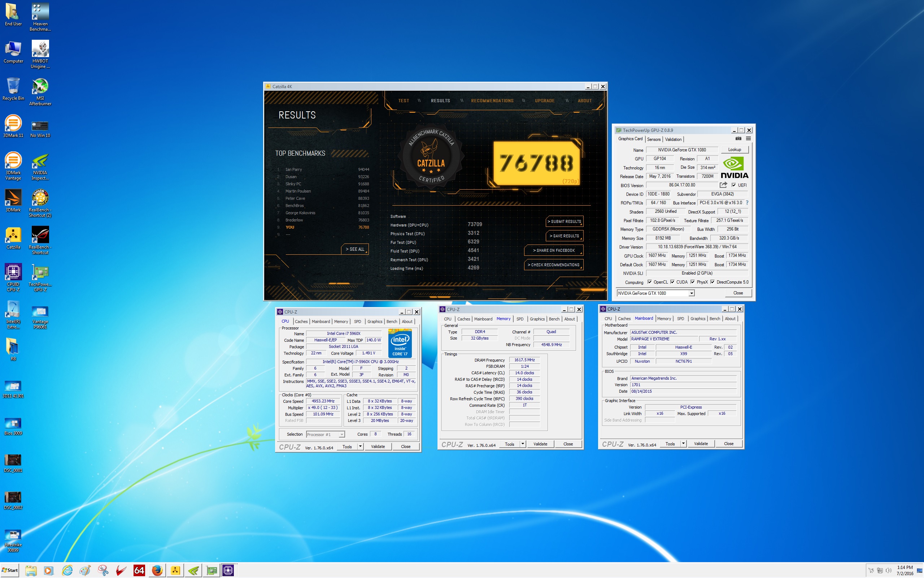Image resolution: width=924 pixels, height=578 pixels.
Task: Switch to the Sensors tab in GPU-Z
Action: tap(654, 139)
